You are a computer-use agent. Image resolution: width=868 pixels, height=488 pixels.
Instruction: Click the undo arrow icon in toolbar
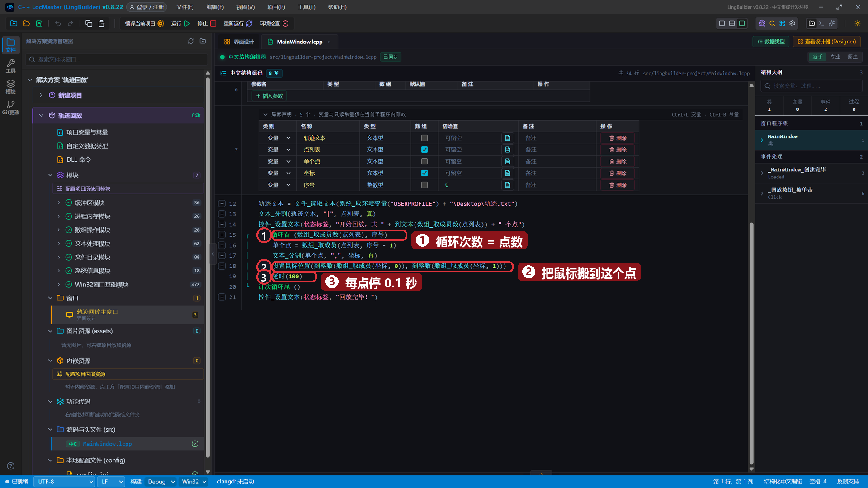coord(58,23)
